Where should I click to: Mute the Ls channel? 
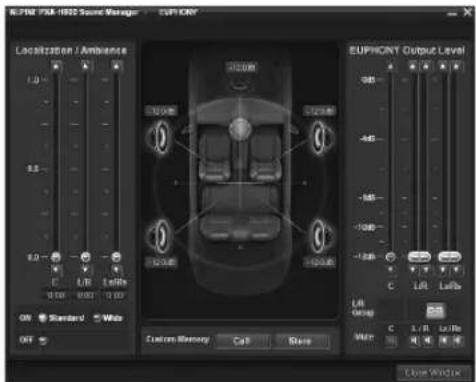(444, 340)
